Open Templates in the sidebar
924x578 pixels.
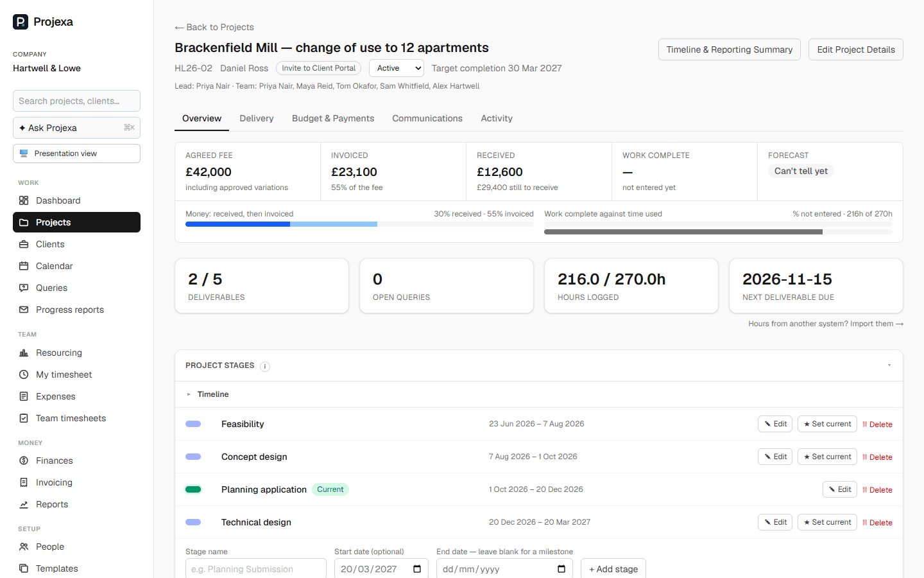76,568
